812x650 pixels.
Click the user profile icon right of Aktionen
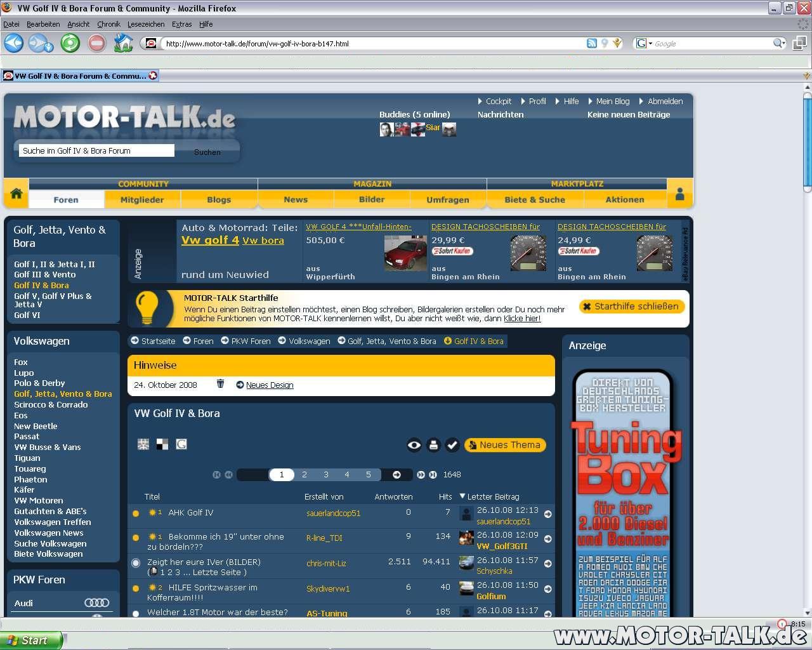click(679, 194)
